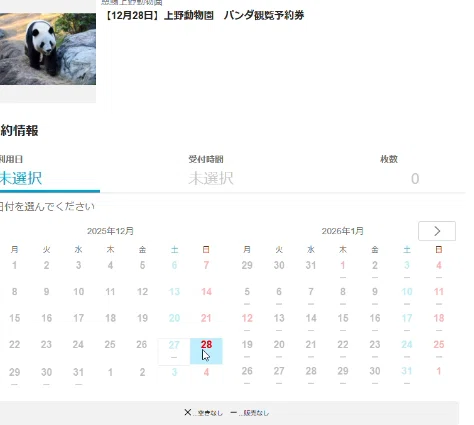This screenshot has width=474, height=425.
Task: Click the 2025年12月 month heading
Action: coord(110,231)
